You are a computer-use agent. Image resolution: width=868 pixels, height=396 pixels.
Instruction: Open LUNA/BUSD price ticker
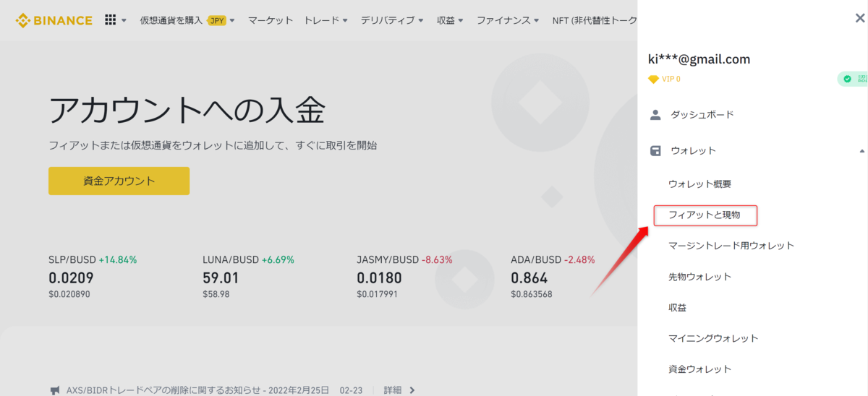[248, 275]
